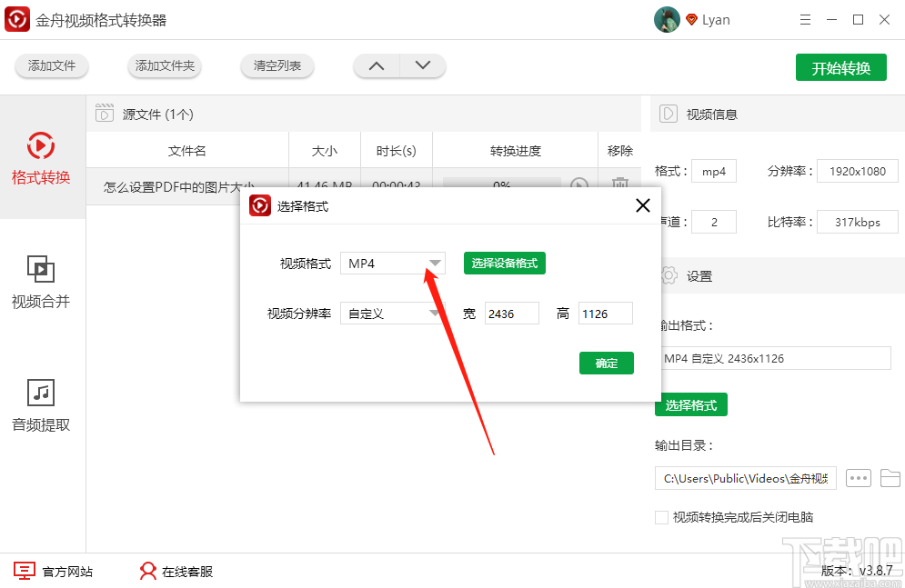905x588 pixels.
Task: Click the downward chevron in the toolbar
Action: coord(422,65)
